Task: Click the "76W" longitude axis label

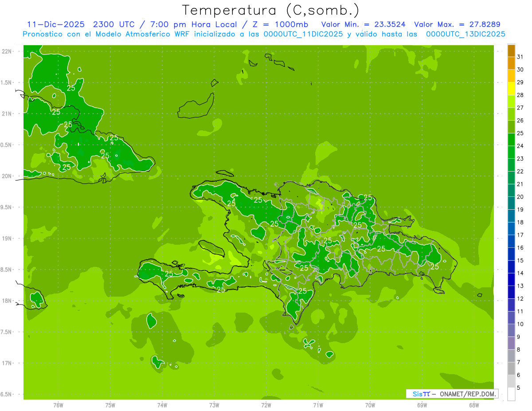Action: tap(58, 405)
